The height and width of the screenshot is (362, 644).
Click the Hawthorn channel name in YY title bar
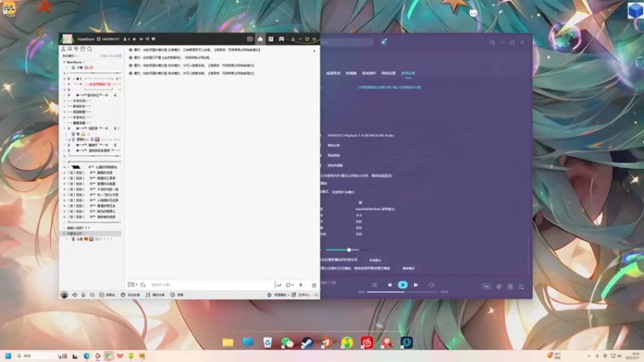tap(86, 39)
